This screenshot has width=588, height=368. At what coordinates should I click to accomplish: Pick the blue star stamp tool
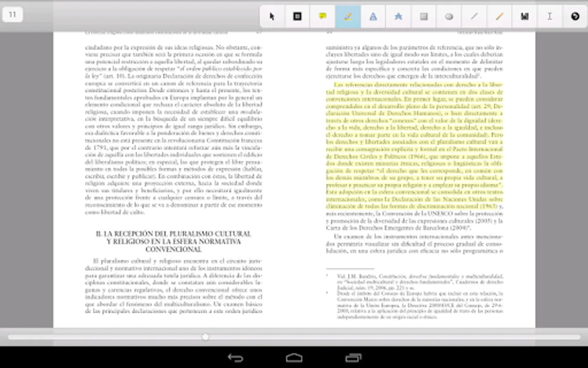[399, 17]
